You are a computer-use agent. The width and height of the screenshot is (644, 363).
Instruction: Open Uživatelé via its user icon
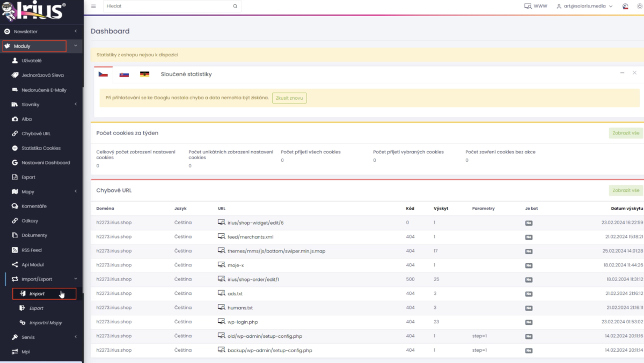click(15, 61)
